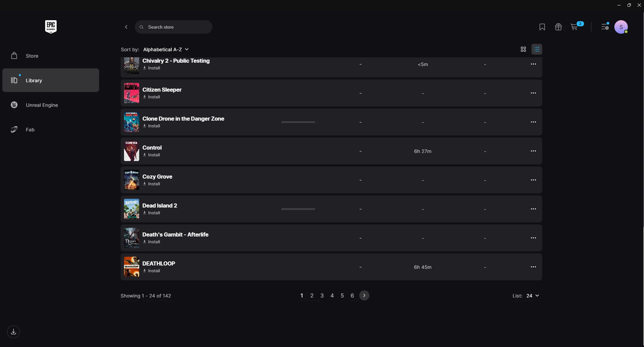Expand the Sort by Alphabetical A-Z dropdown

point(166,49)
